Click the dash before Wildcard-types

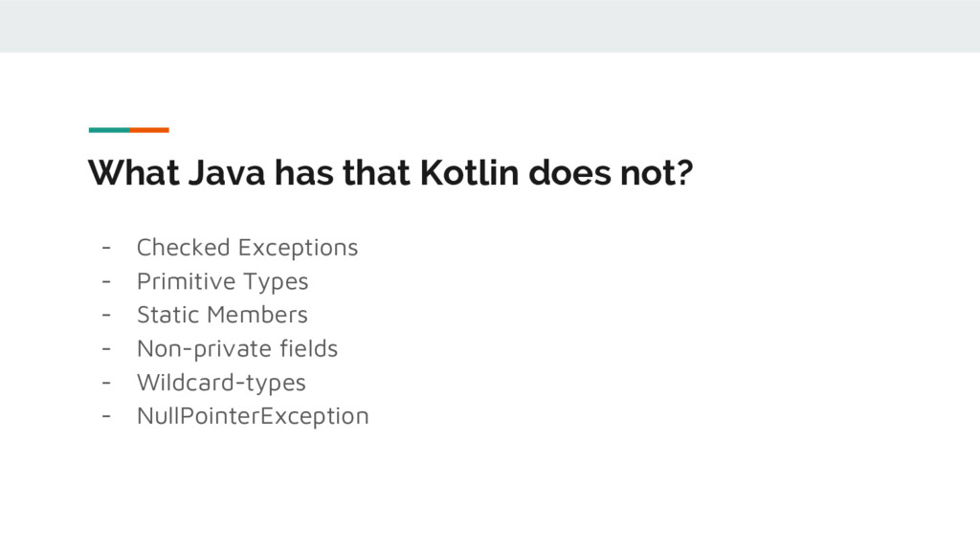tap(106, 383)
